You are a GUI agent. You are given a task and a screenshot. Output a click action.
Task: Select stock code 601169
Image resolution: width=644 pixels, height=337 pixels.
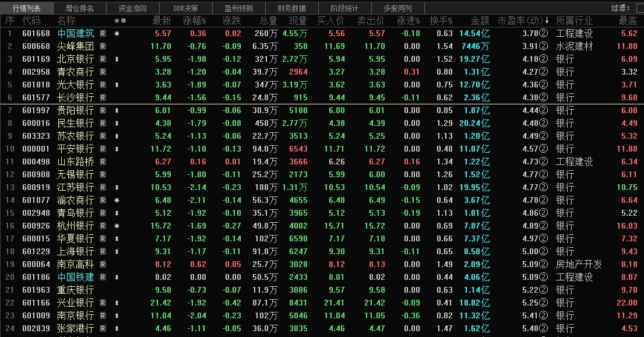tap(36, 59)
